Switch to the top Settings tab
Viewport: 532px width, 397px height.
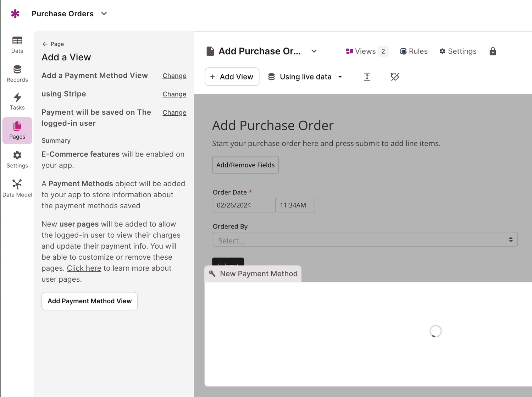458,51
